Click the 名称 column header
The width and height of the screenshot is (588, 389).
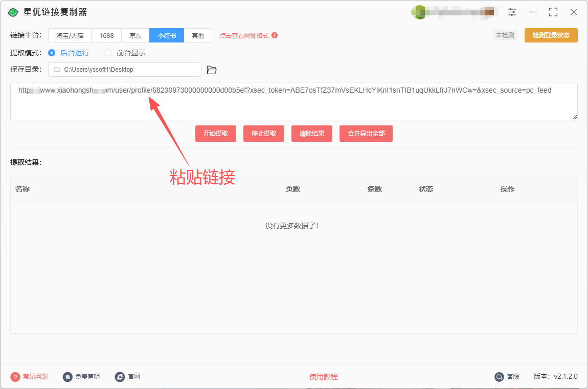(x=22, y=189)
